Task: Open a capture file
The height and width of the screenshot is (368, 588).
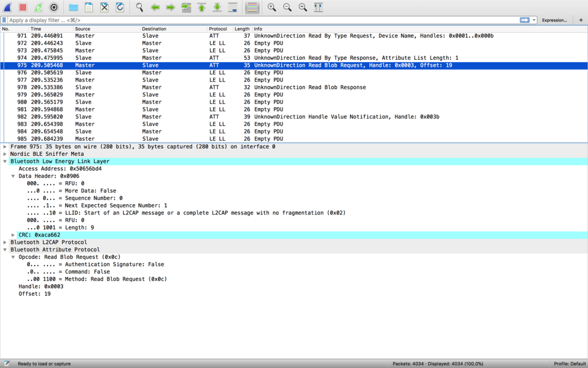Action: coord(73,7)
